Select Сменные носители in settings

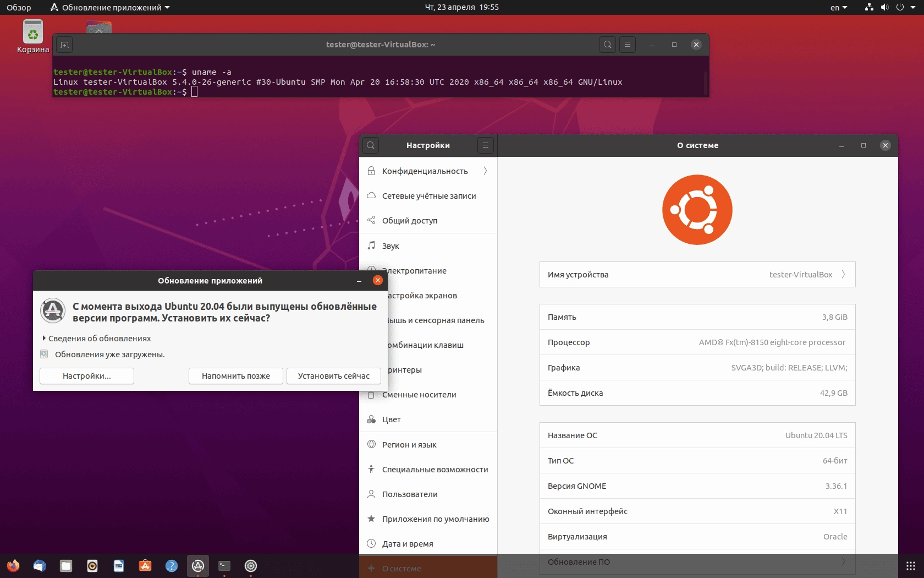click(x=428, y=395)
